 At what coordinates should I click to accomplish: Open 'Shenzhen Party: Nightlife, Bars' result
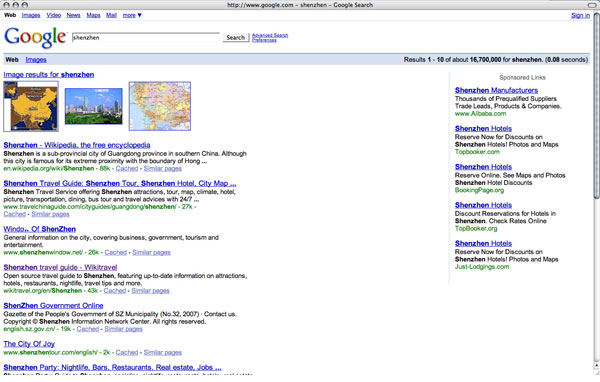point(112,367)
